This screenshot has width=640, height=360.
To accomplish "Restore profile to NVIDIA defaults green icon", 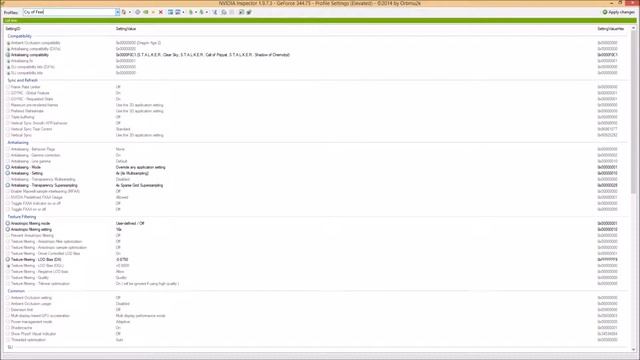I will coord(146,12).
